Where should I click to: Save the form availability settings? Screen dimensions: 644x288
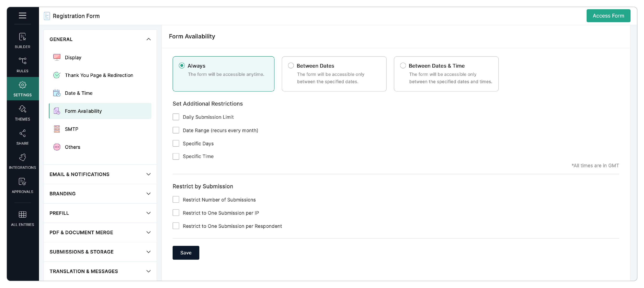coord(186,253)
